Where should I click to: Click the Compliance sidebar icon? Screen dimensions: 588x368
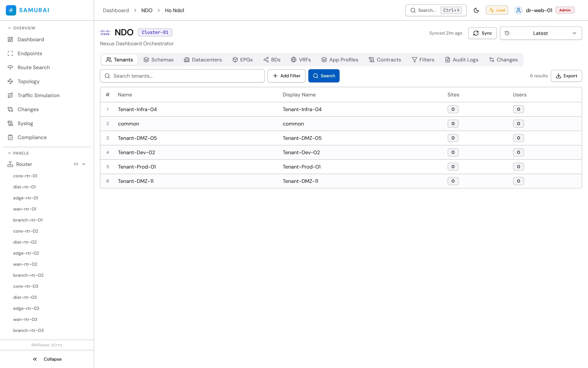10,137
